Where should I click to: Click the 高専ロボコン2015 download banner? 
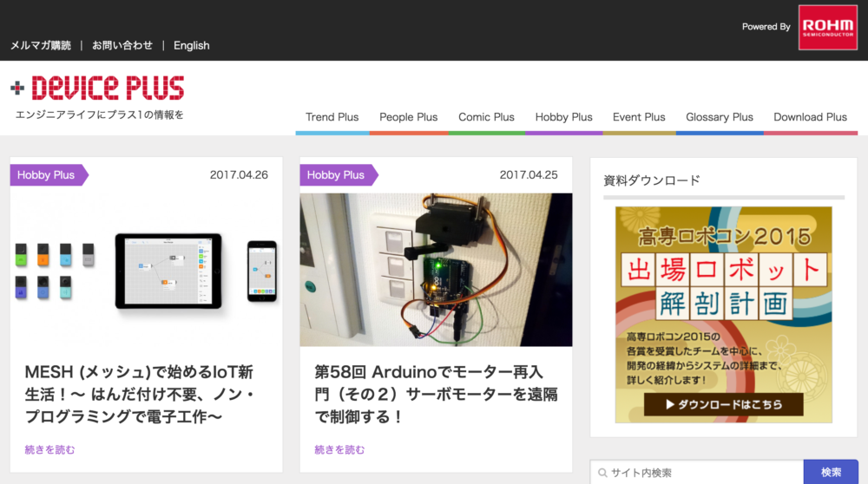[724, 315]
